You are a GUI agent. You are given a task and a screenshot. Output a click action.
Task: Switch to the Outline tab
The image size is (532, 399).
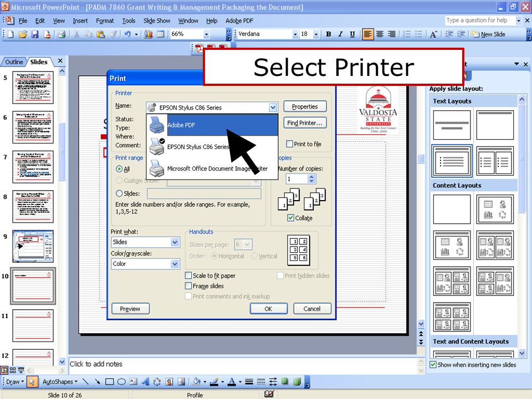click(14, 62)
